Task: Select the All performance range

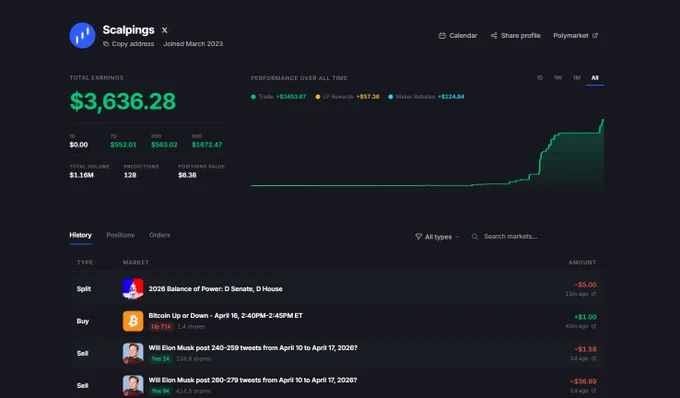Action: pyautogui.click(x=595, y=78)
